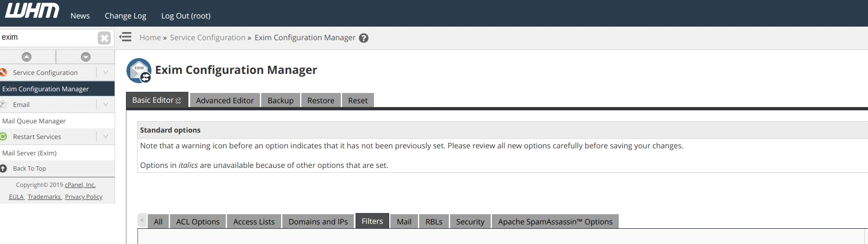868x244 pixels.
Task: Click the WHM logo
Action: click(32, 11)
